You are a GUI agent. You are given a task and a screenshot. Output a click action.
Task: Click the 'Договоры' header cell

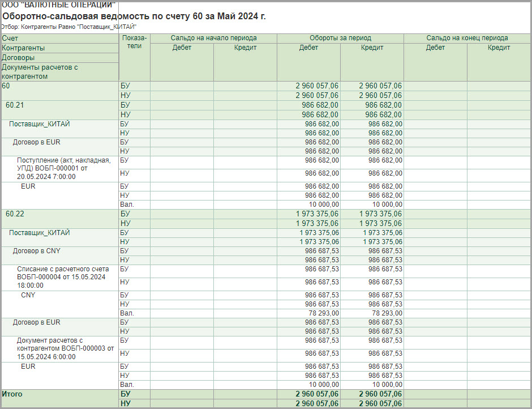(x=60, y=57)
